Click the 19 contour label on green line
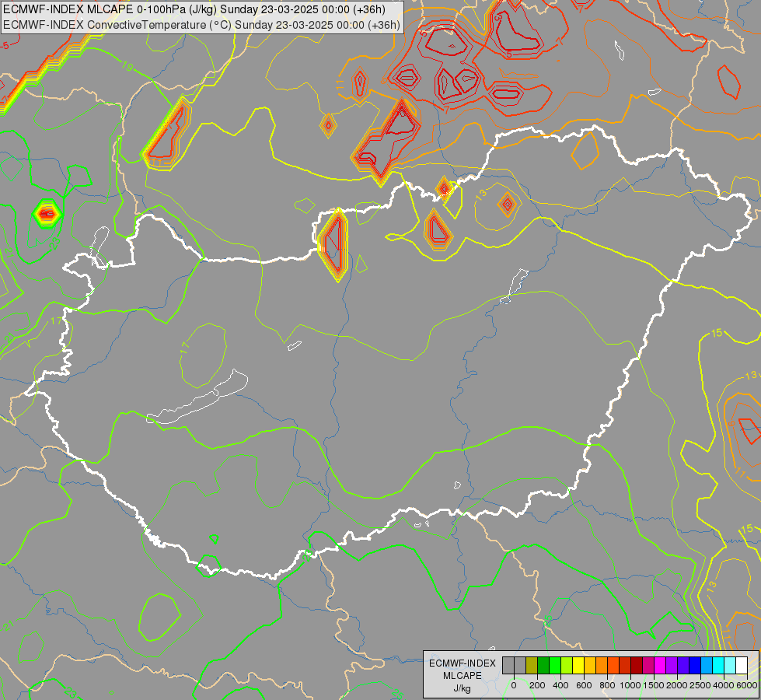 tap(127, 67)
